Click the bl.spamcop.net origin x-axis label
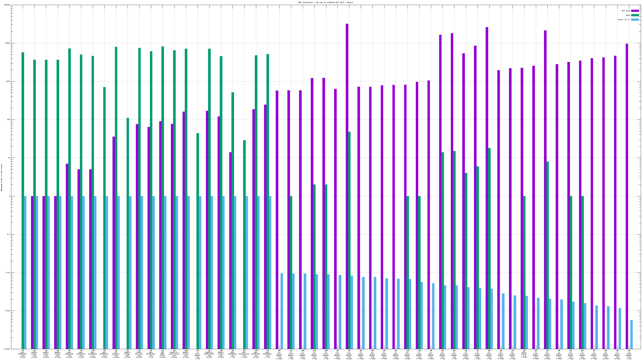 pyautogui.click(x=116, y=354)
